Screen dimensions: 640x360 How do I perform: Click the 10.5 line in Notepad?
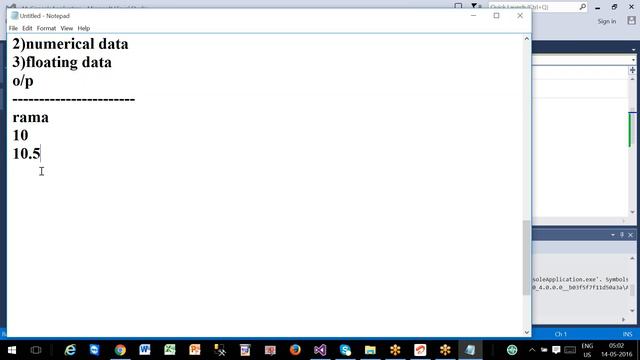point(27,154)
